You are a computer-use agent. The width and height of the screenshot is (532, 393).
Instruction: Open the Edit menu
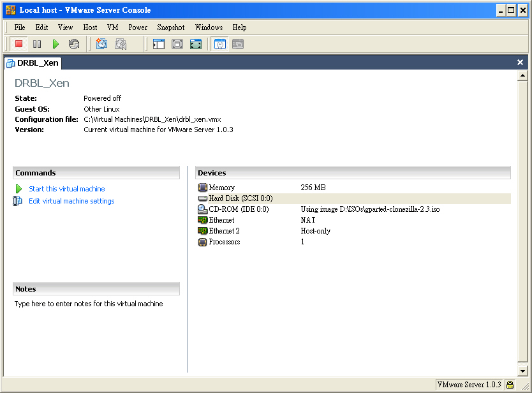coord(41,27)
